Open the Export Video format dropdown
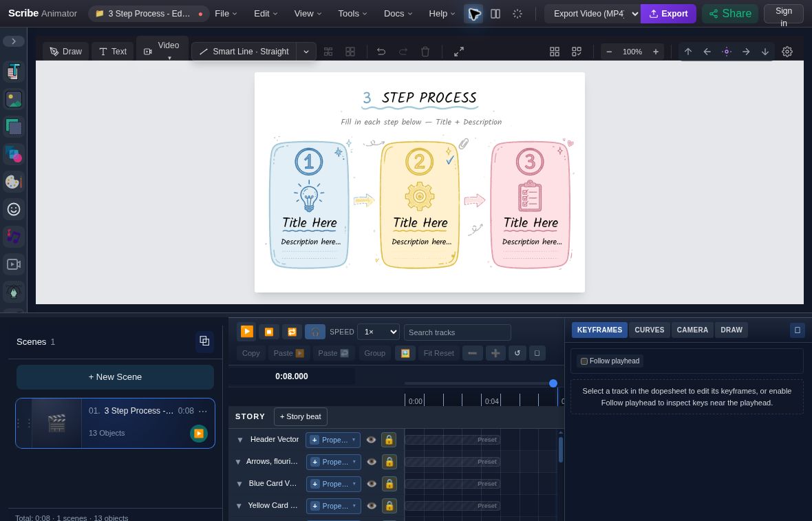The height and width of the screenshot is (521, 812). (x=592, y=14)
